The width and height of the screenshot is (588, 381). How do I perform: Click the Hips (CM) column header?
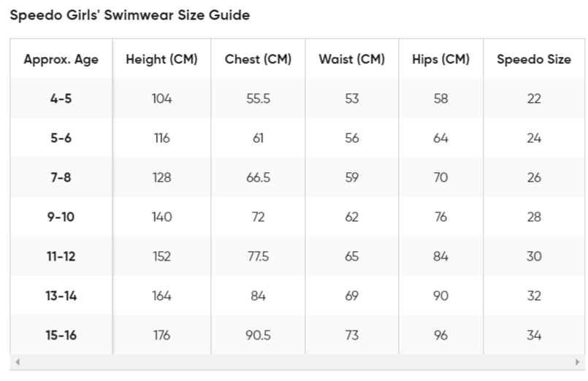[440, 59]
